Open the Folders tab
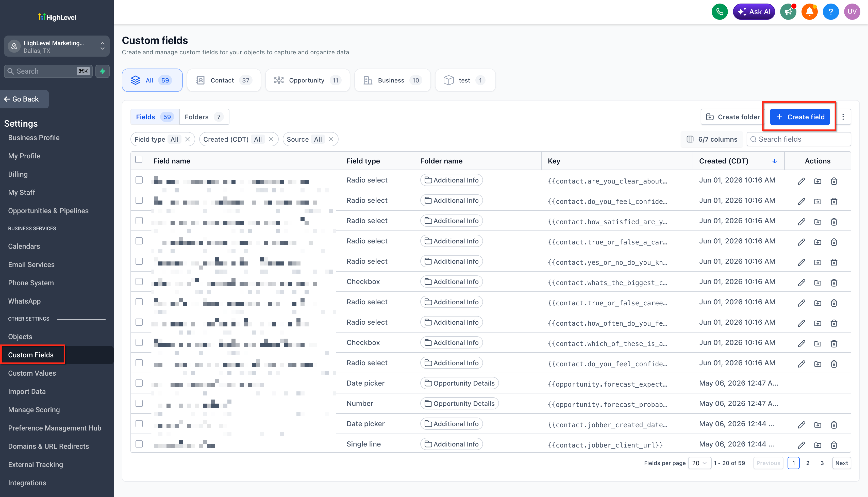The width and height of the screenshot is (868, 497). (x=204, y=117)
